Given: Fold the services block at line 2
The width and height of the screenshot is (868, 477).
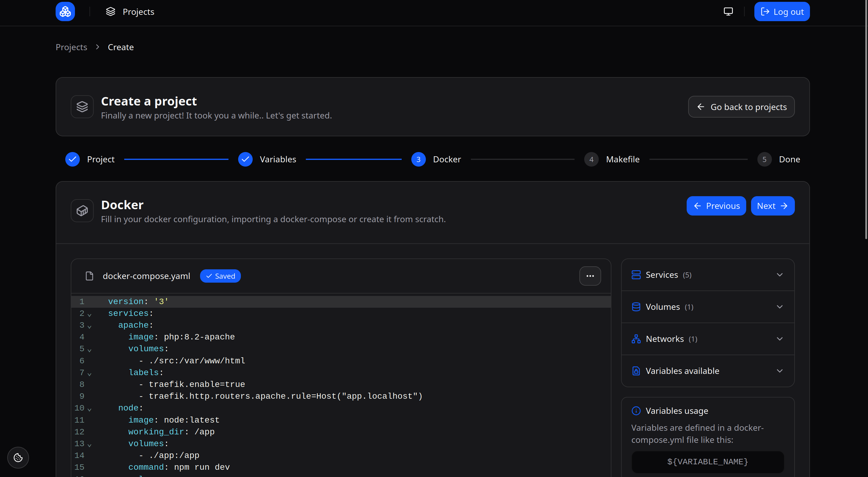Looking at the screenshot, I should (x=89, y=314).
